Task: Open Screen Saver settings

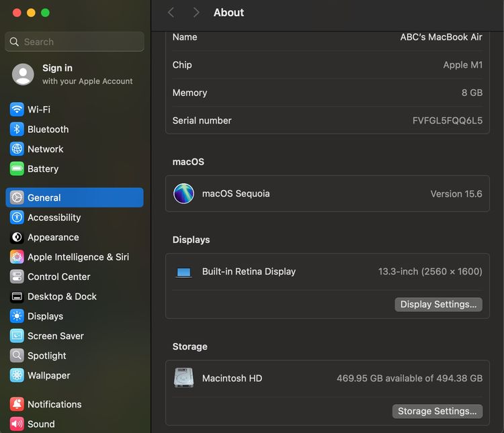Action: tap(75, 336)
